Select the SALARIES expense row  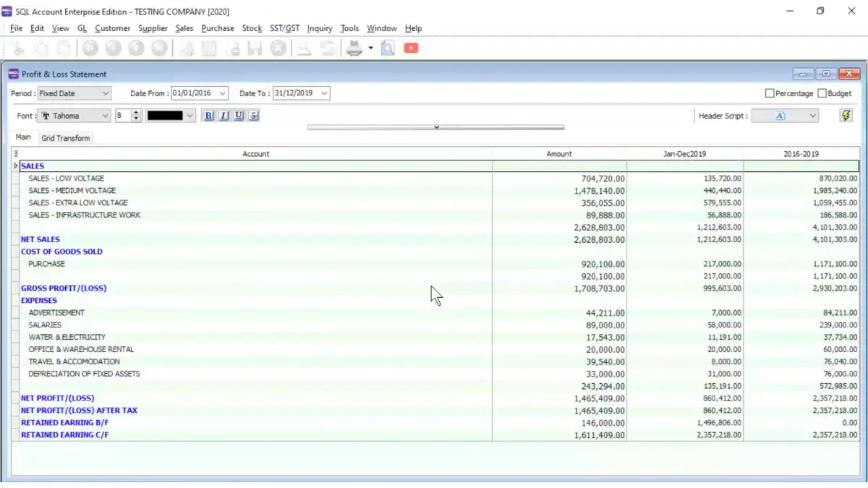[435, 325]
